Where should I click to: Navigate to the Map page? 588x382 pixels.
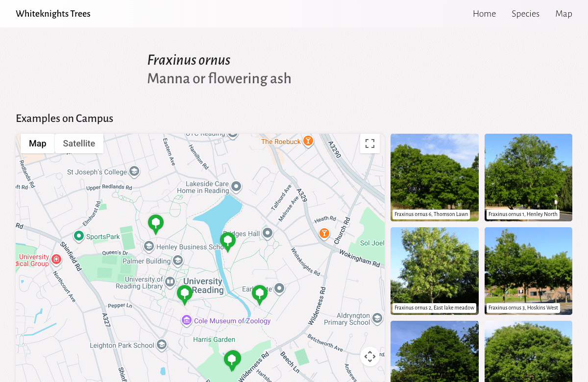tap(563, 14)
